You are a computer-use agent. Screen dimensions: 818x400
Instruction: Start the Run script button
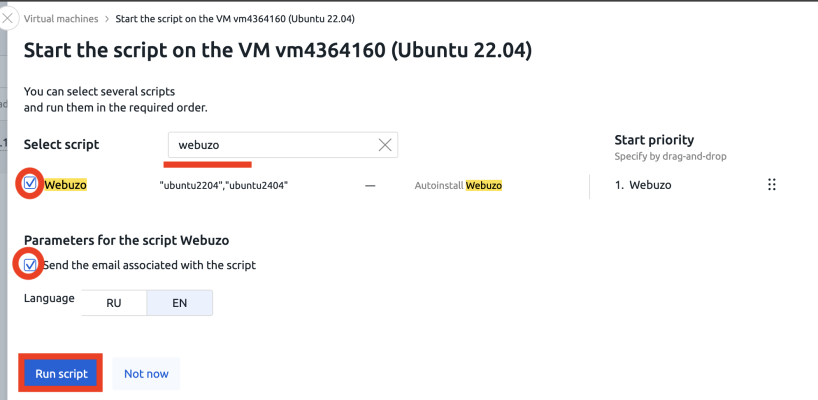point(61,373)
